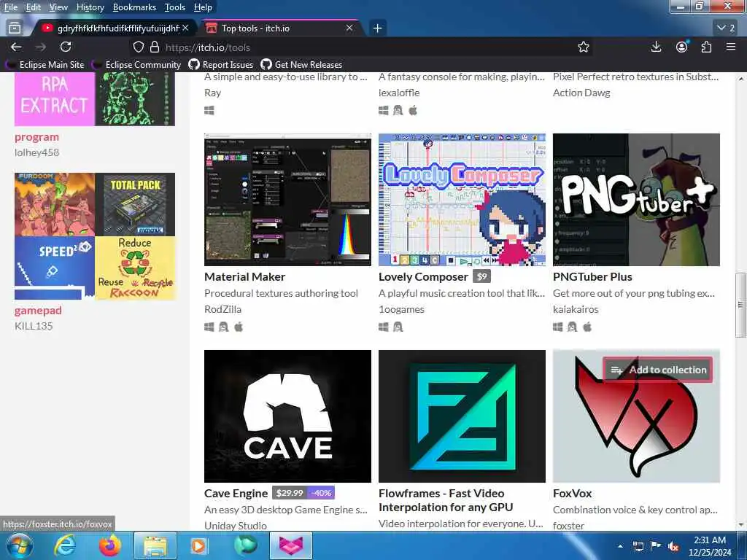
Task: Show site security padlock info
Action: click(x=155, y=47)
